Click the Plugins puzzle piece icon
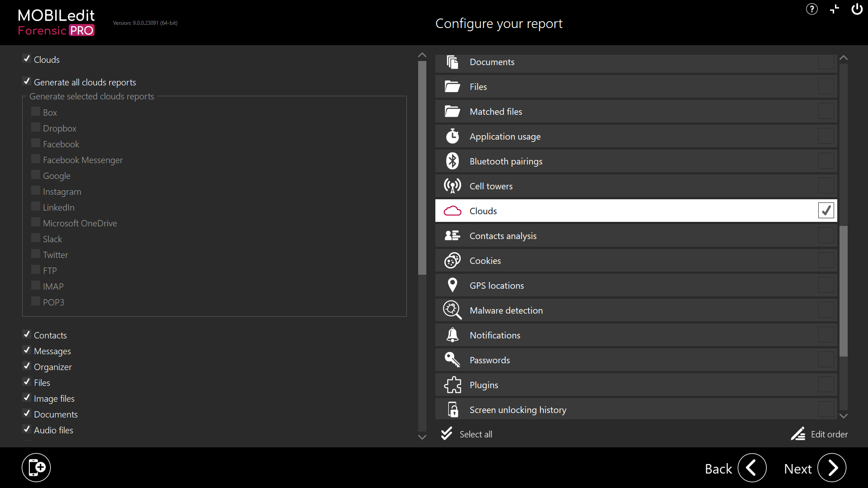 (x=452, y=385)
